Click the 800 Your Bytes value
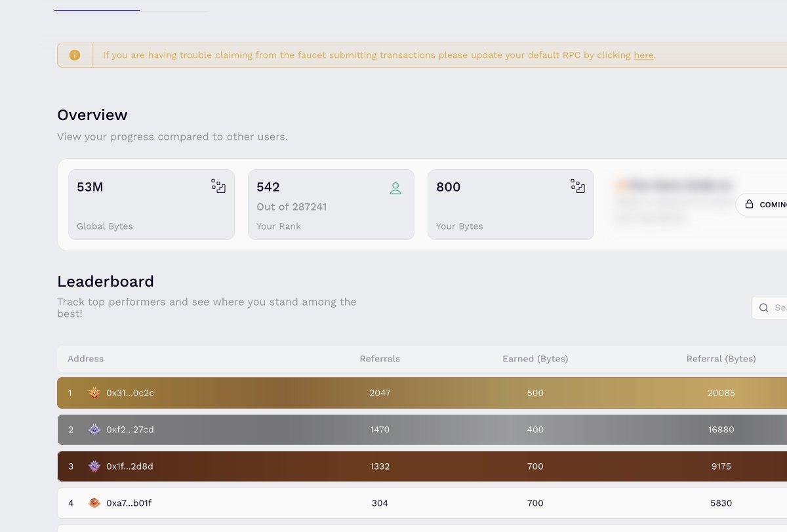The width and height of the screenshot is (787, 532). [x=449, y=187]
